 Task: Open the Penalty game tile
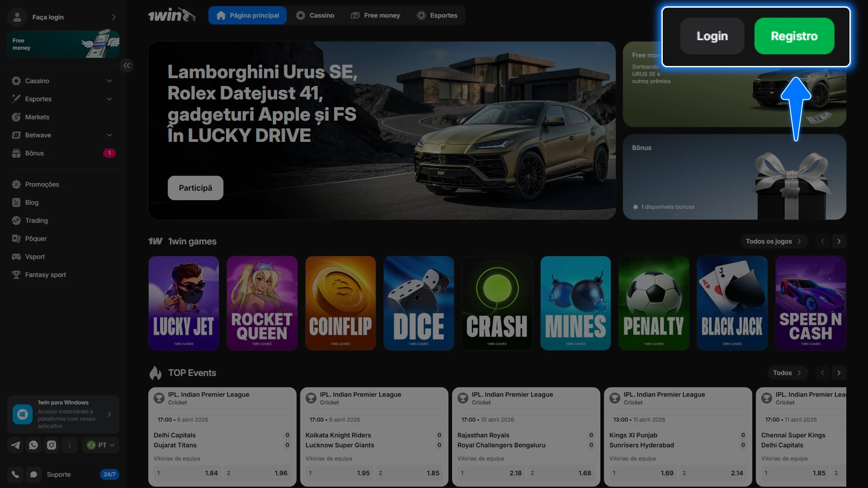pyautogui.click(x=654, y=303)
